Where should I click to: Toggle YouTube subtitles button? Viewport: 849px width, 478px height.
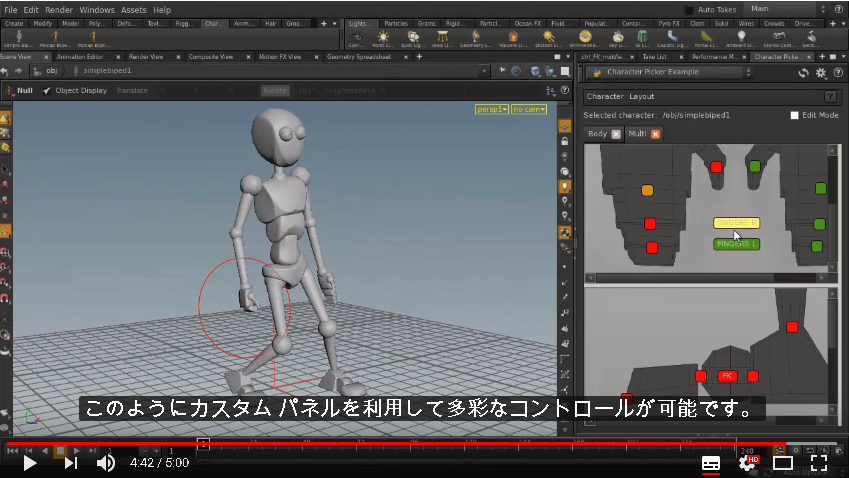pos(710,463)
